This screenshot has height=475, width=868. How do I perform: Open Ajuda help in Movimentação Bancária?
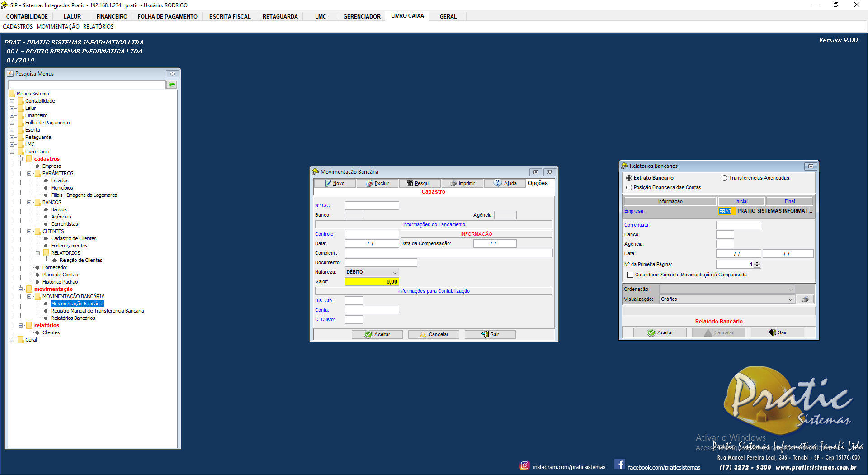pos(505,183)
